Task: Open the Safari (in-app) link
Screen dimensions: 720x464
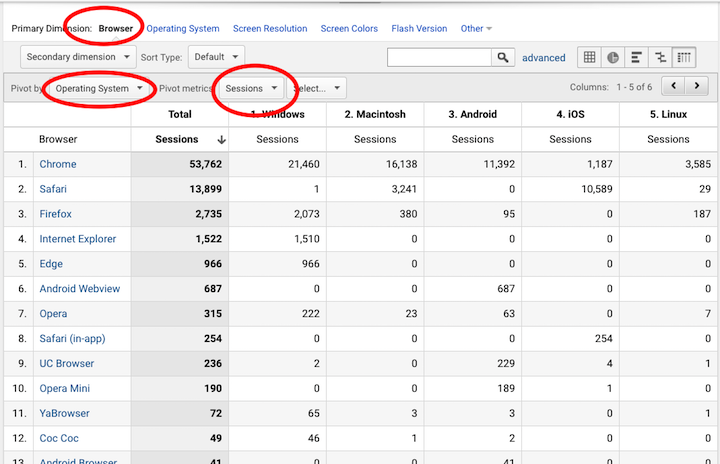Action: [x=72, y=339]
